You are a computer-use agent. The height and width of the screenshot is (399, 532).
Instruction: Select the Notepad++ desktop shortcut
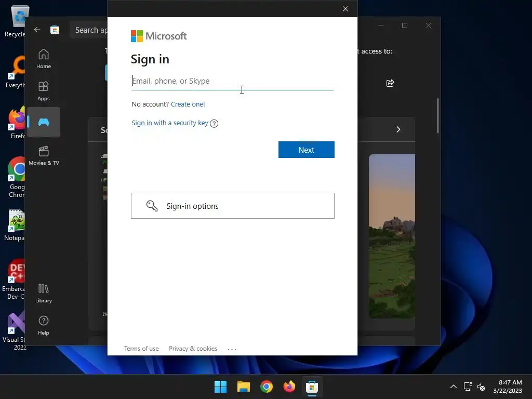pos(14,225)
